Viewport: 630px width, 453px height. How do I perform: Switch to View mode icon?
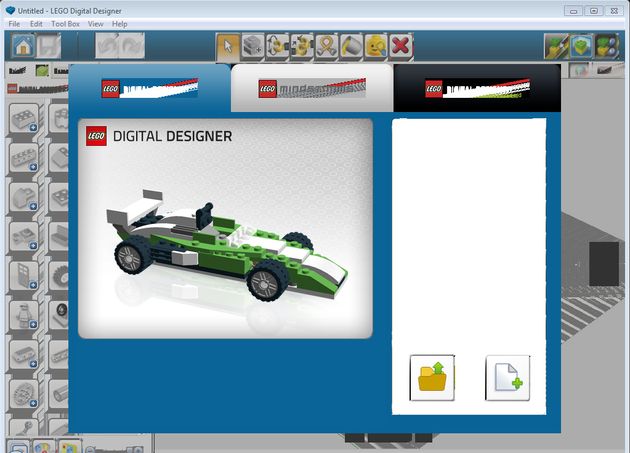coord(581,46)
